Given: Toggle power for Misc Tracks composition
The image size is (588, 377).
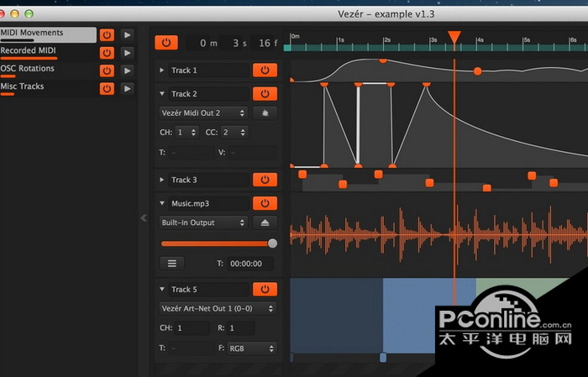Looking at the screenshot, I should (107, 89).
